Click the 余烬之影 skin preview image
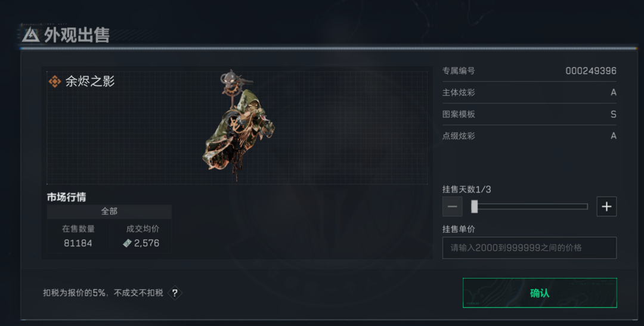644x326 pixels. (238, 125)
